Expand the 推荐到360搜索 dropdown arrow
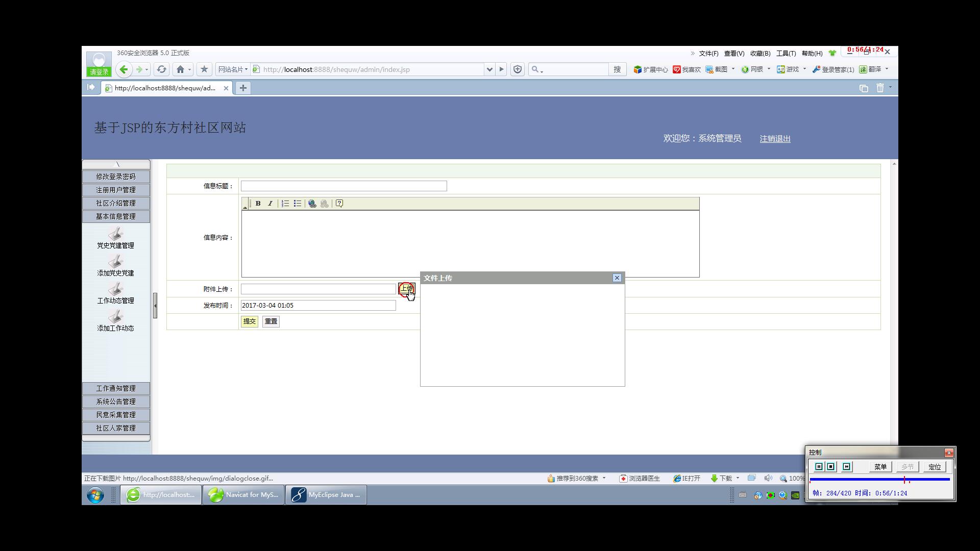Image resolution: width=980 pixels, height=551 pixels. coord(604,478)
